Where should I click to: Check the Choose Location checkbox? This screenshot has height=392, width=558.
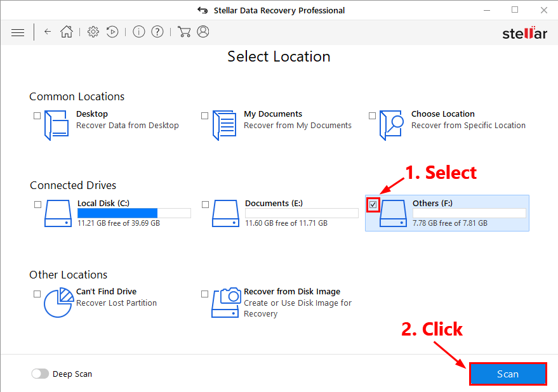coord(372,116)
